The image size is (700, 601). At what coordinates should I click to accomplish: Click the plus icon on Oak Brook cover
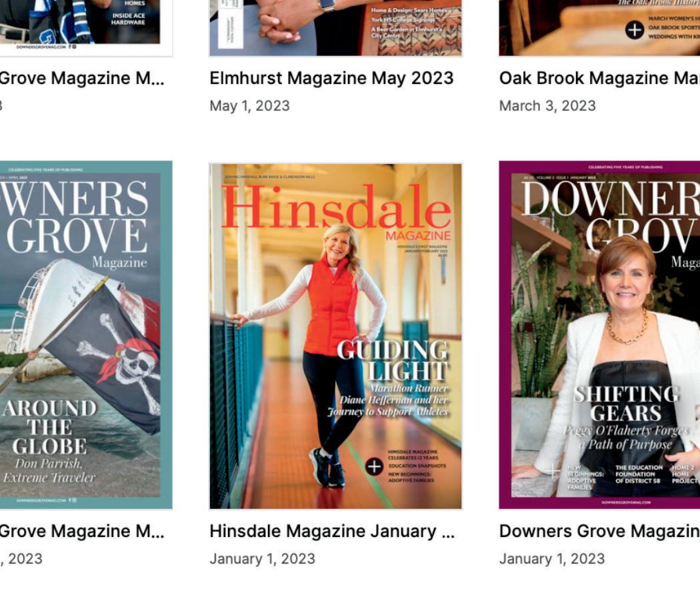click(x=635, y=30)
